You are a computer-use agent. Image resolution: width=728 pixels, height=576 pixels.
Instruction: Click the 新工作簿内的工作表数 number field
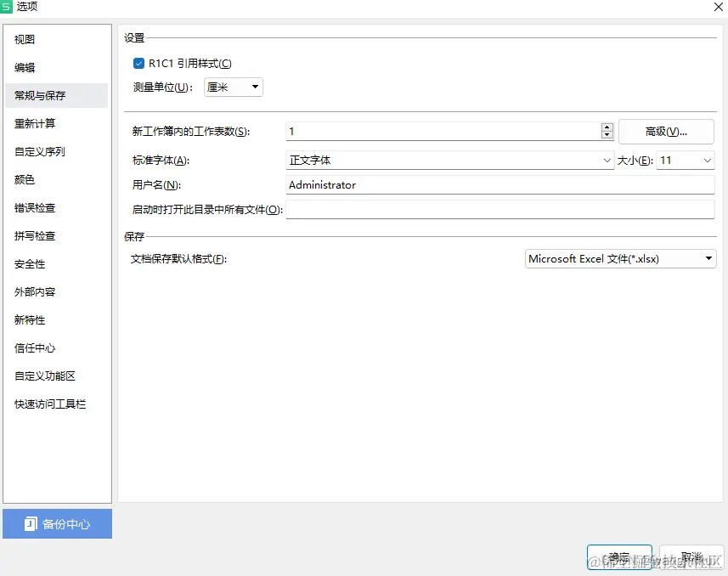click(443, 132)
